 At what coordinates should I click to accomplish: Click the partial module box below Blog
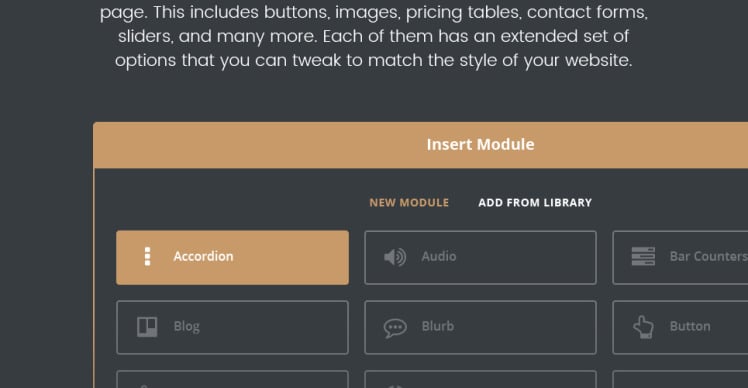[x=232, y=379]
